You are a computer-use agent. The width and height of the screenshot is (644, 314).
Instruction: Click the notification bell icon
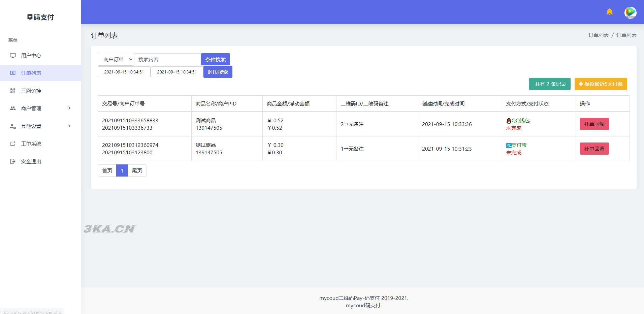609,12
